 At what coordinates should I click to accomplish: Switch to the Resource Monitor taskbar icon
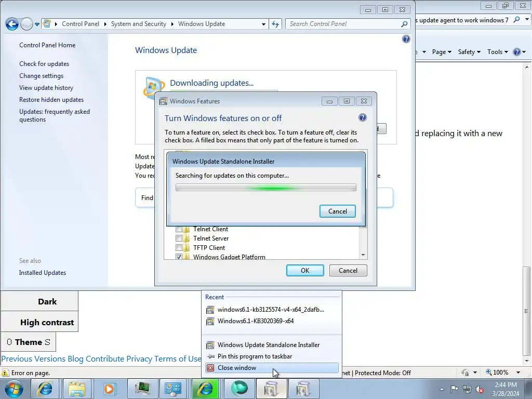click(x=142, y=389)
